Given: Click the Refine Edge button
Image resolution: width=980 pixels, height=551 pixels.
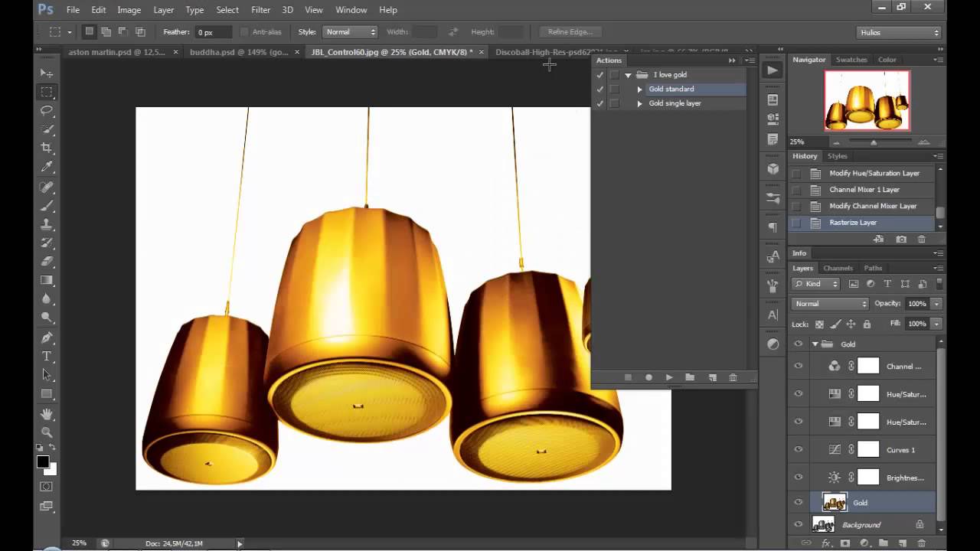Looking at the screenshot, I should click(570, 32).
